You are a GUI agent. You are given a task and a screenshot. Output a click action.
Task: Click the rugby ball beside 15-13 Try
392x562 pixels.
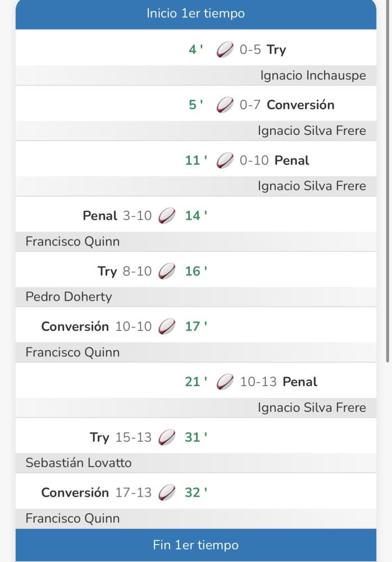[x=167, y=437]
